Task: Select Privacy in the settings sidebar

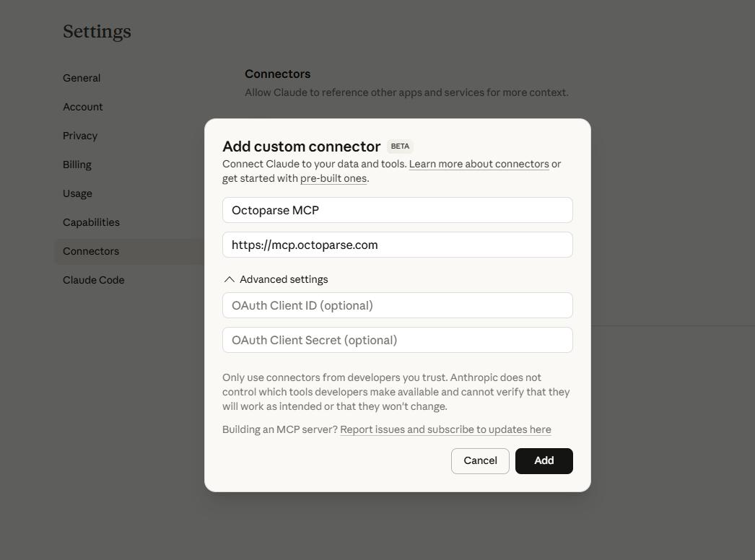Action: pyautogui.click(x=80, y=136)
